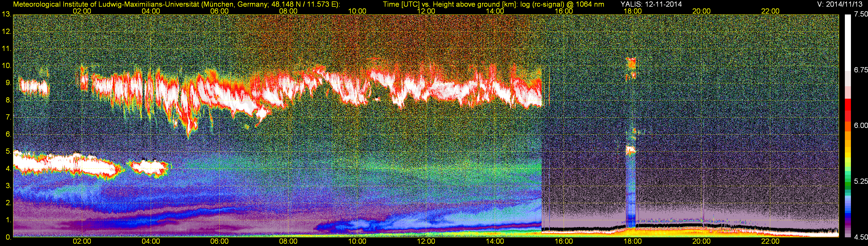Click the 13 km height axis label
868x246 pixels.
coord(6,14)
